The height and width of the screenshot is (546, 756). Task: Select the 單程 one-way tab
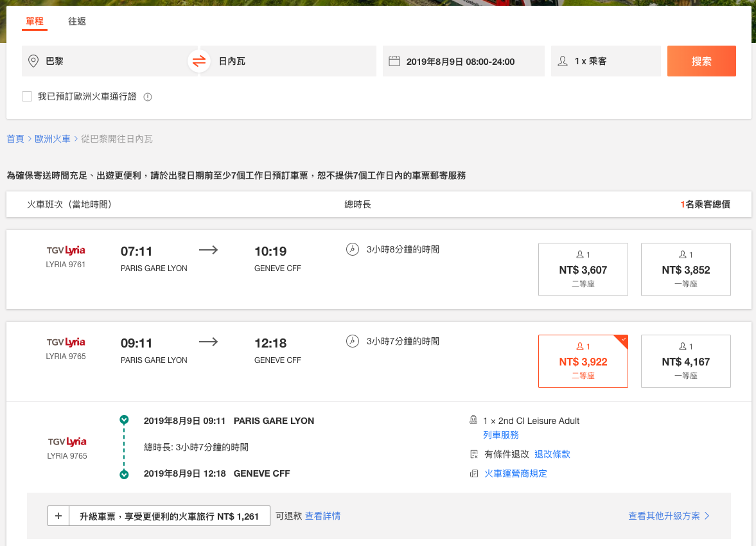(x=35, y=21)
